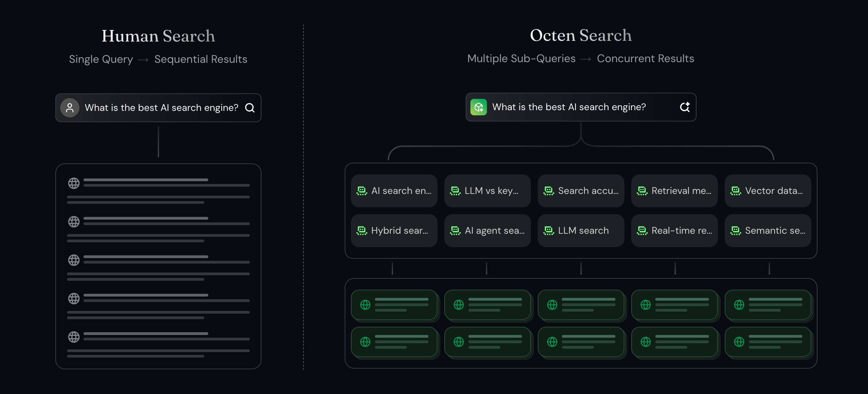
Task: Click the magnifier icon in Human Search box
Action: click(250, 108)
